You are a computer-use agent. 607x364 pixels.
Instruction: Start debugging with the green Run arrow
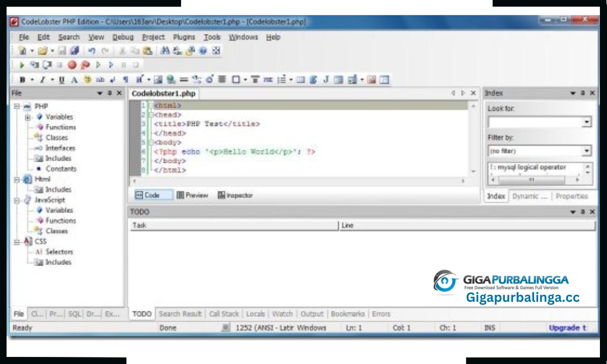click(22, 65)
